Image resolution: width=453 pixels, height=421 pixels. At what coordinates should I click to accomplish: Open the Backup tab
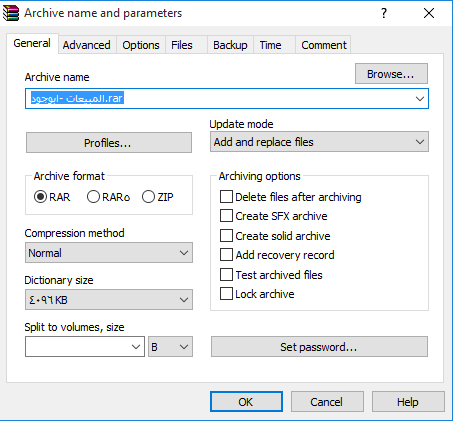pos(230,45)
